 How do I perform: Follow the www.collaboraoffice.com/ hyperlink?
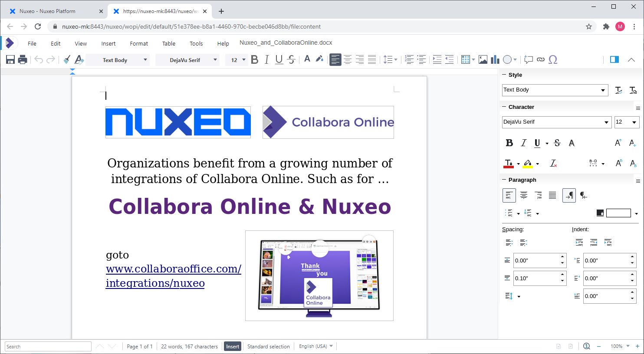tap(174, 269)
